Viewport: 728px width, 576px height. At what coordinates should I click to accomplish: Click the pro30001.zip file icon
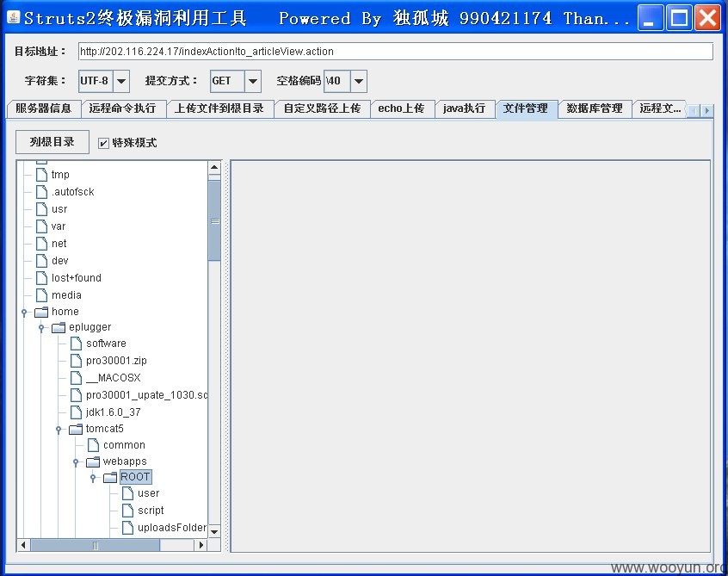coord(76,361)
